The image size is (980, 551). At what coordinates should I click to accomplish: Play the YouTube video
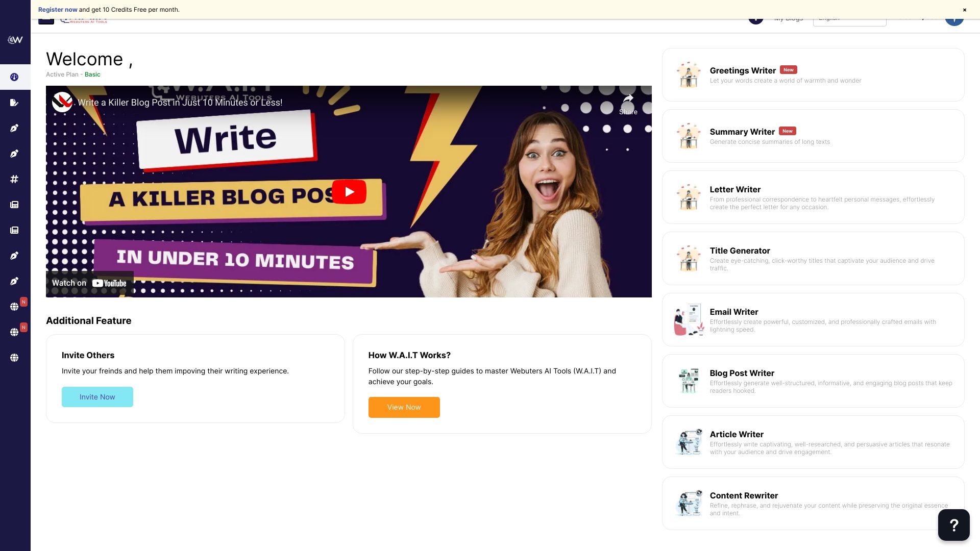tap(349, 192)
